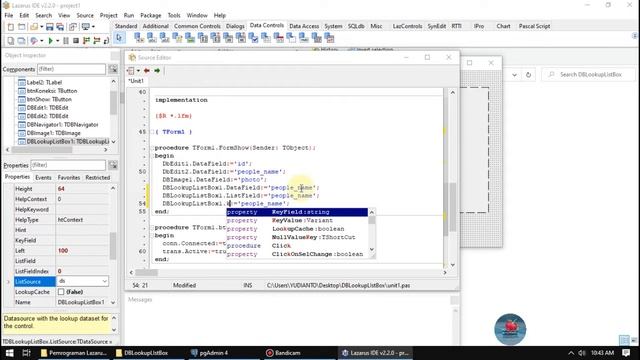
Task: Clear the Properties filter with its icon
Action: 113,165
